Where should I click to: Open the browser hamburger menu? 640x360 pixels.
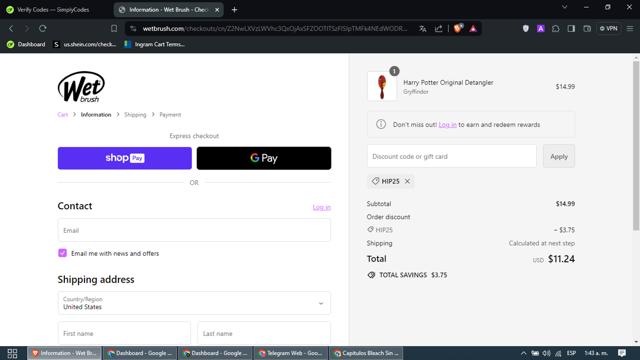pyautogui.click(x=630, y=29)
